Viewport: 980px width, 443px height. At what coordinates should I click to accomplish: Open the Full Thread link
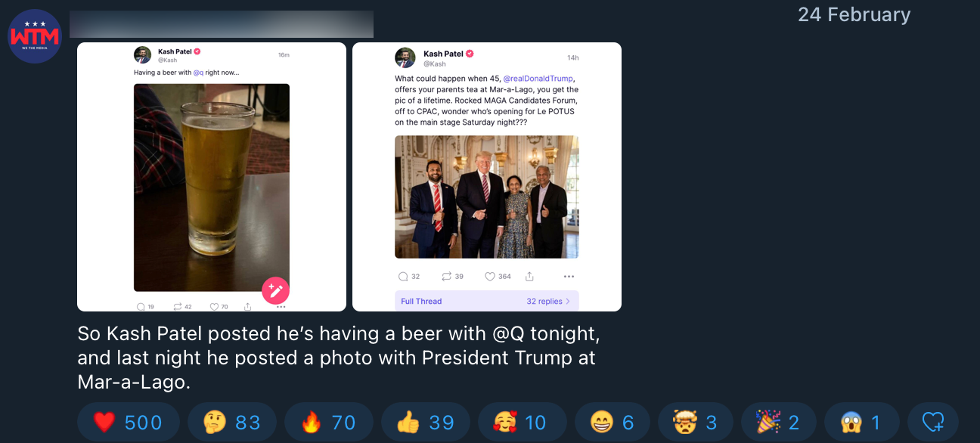coord(421,301)
